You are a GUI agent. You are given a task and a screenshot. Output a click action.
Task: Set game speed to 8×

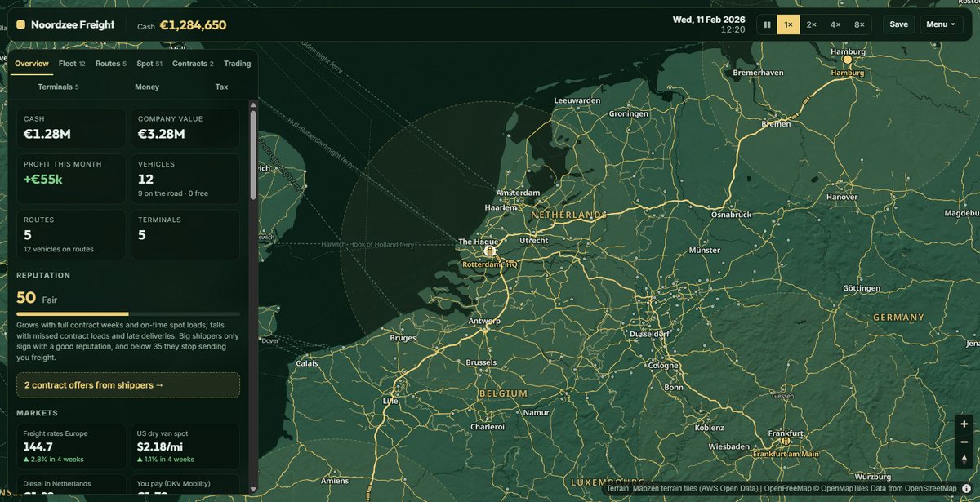tap(859, 24)
